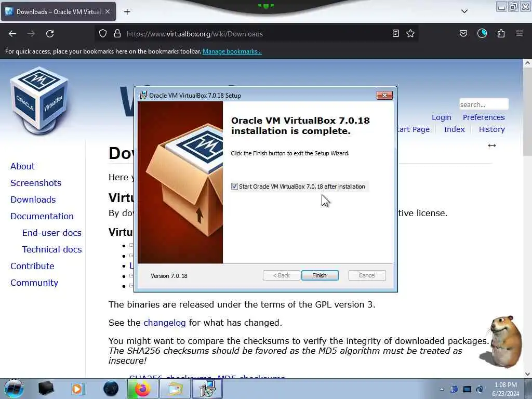Open the changelog link
The image size is (532, 399).
click(x=165, y=323)
